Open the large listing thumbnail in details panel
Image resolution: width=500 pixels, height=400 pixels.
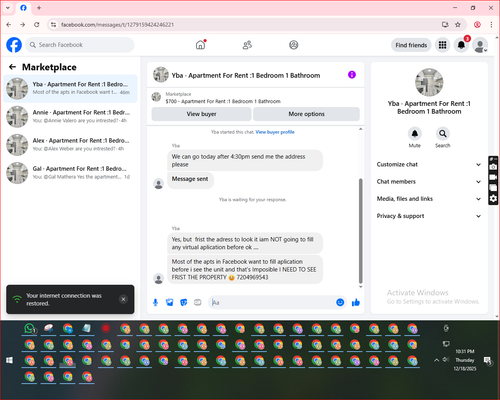(429, 82)
